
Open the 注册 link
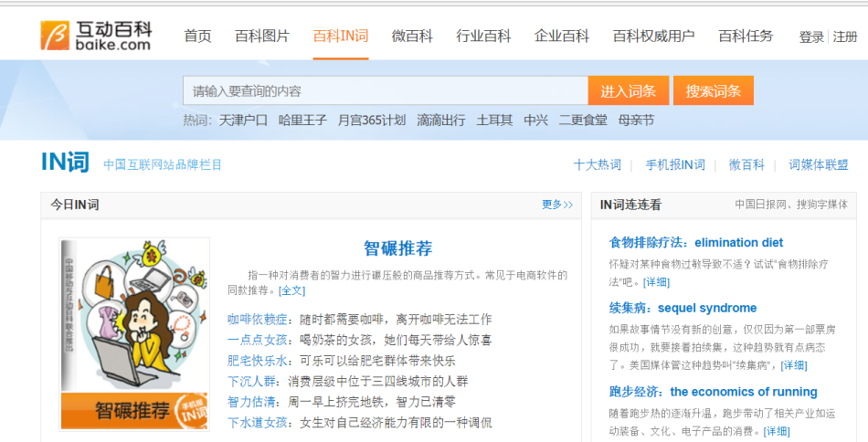pyautogui.click(x=845, y=37)
